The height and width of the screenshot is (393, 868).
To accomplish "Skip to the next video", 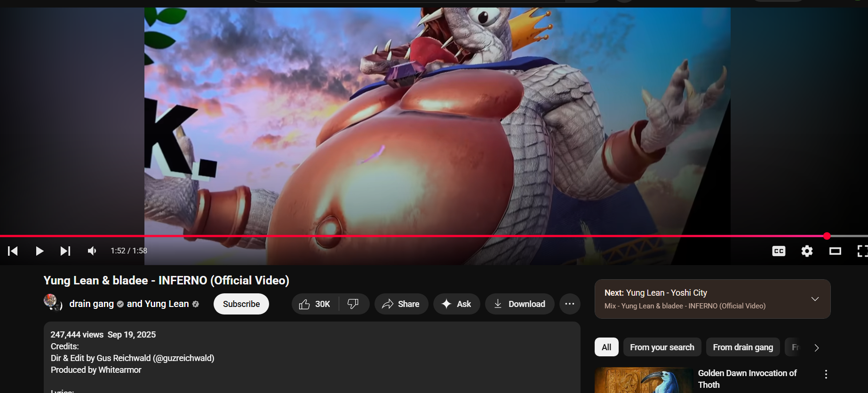I will coord(65,251).
